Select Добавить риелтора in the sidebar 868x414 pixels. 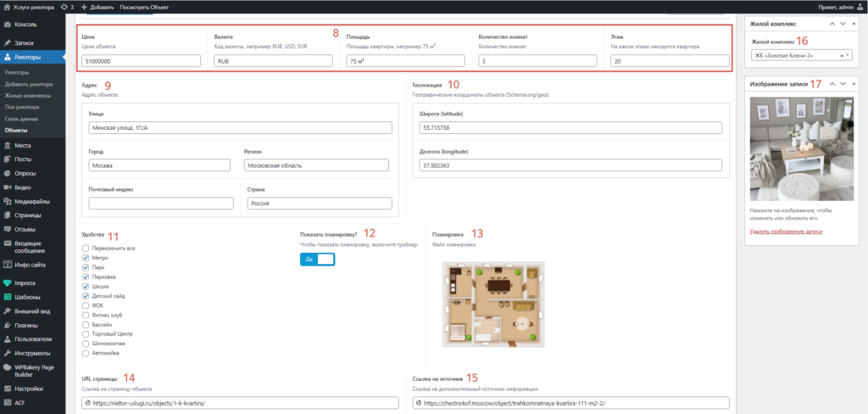tap(28, 84)
